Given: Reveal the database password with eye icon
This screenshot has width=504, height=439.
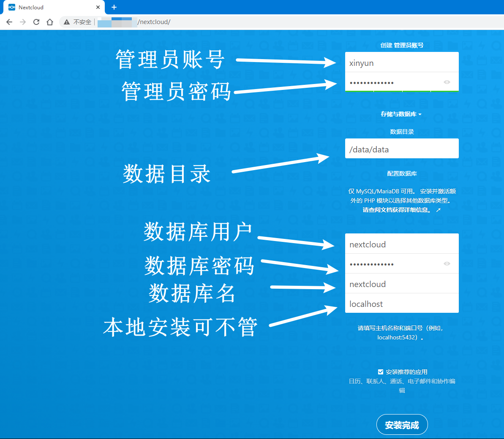Looking at the screenshot, I should (447, 264).
